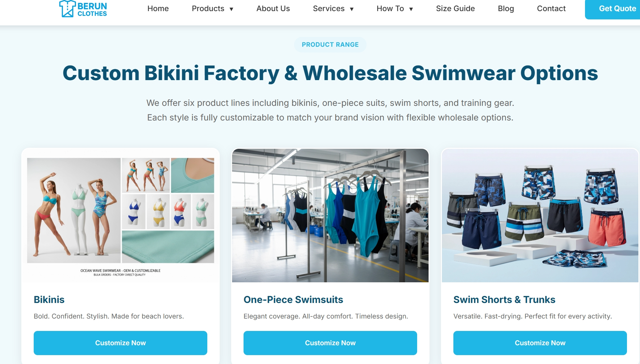Open the Contact page
The image size is (640, 364).
point(551,9)
